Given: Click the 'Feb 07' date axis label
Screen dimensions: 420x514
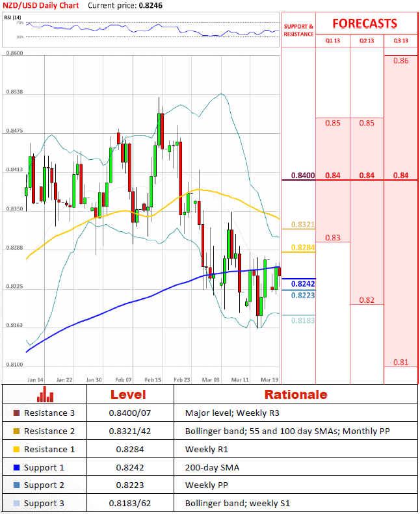Looking at the screenshot, I should pyautogui.click(x=124, y=379).
